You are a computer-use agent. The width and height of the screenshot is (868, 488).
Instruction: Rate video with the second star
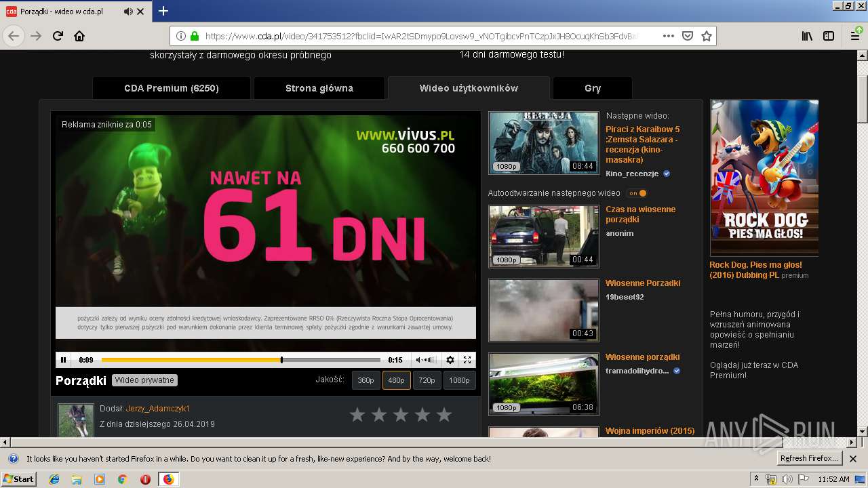tap(379, 415)
